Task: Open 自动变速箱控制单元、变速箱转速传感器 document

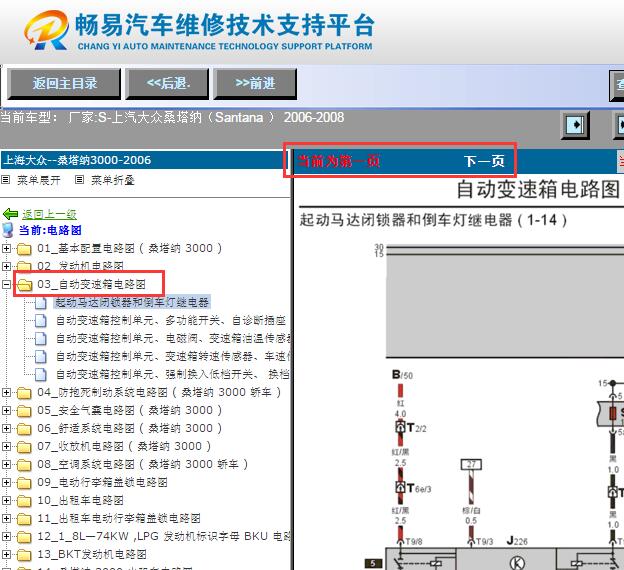Action: [x=173, y=356]
